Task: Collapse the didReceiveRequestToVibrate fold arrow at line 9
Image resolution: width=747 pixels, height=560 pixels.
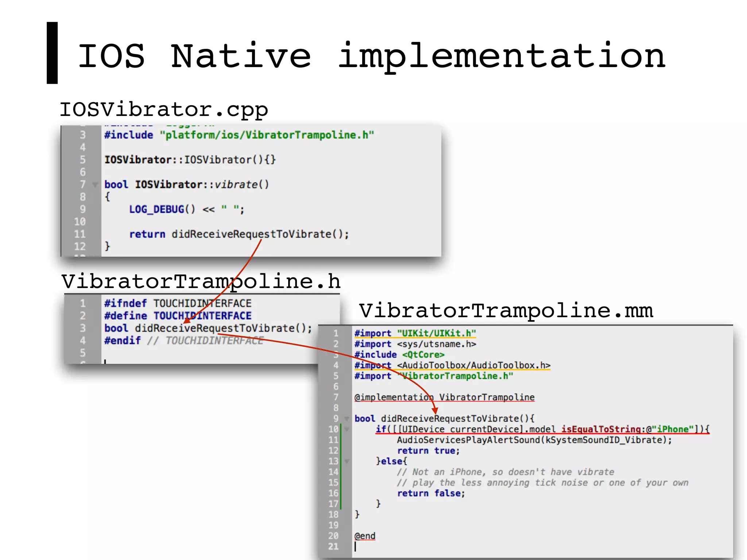Action: [x=347, y=419]
